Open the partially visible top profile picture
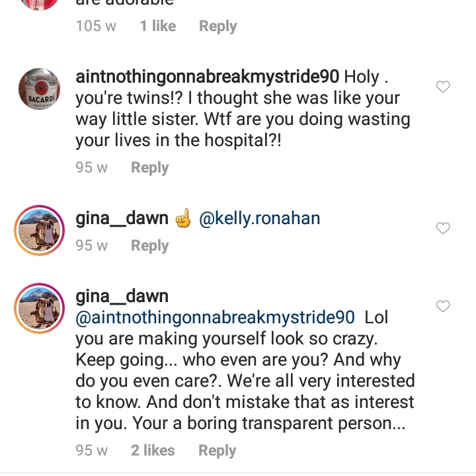Screen dimensions: 476x476 point(40,5)
